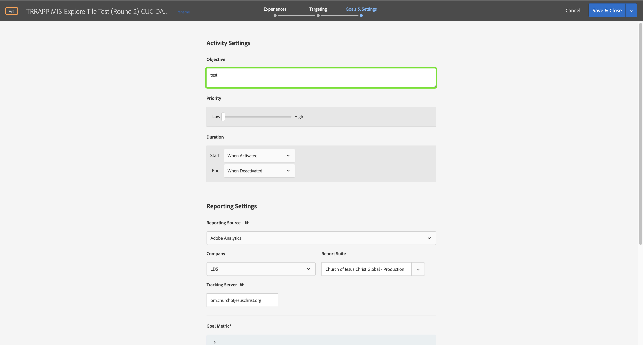Click the Goals & Settings step dot
644x345 pixels.
point(361,15)
